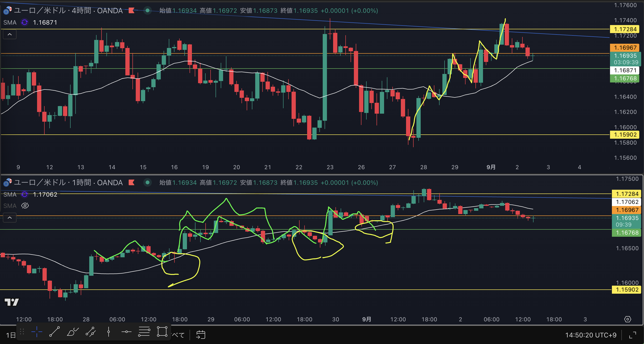Click the green 1.16768 label in lower chart
Viewport: 644px width, 344px height.
(627, 233)
